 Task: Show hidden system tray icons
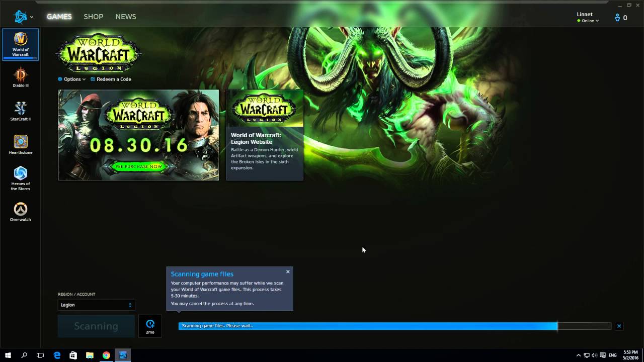coord(578,355)
